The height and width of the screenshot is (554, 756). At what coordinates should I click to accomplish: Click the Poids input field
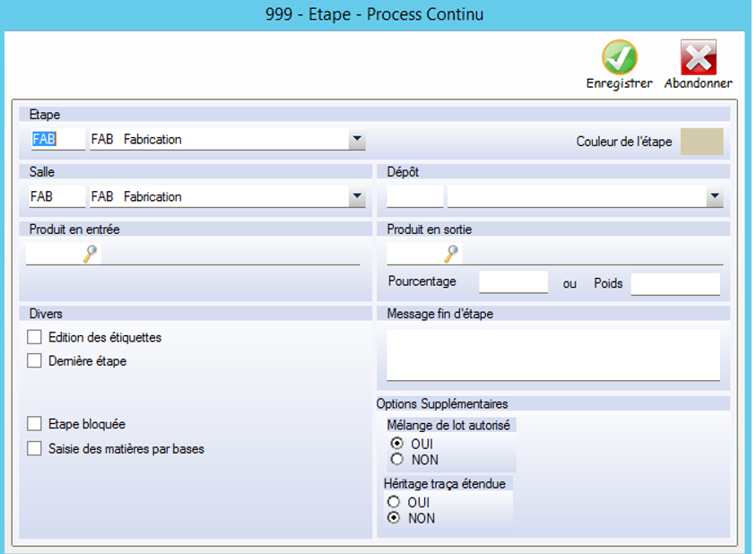[x=674, y=283]
